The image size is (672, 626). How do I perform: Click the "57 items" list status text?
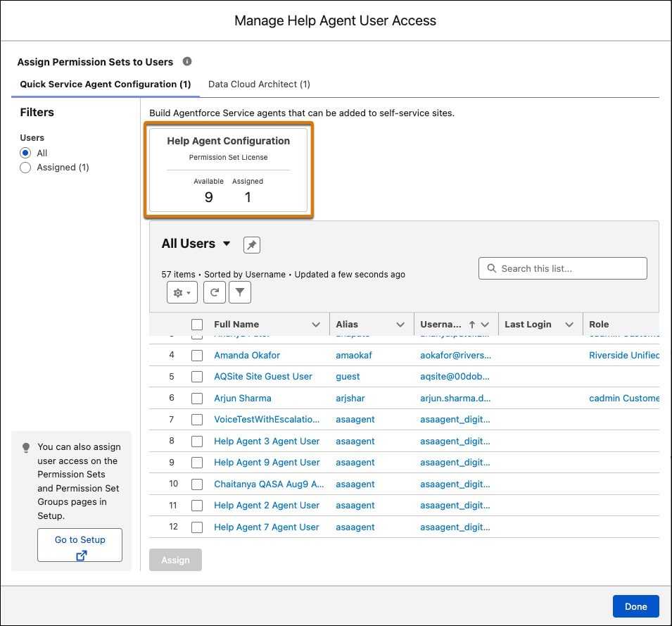tap(178, 275)
